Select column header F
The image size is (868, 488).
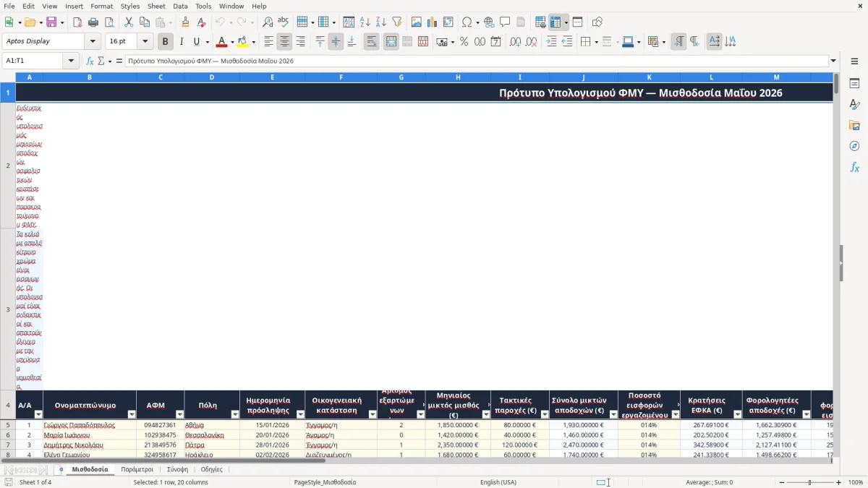tap(341, 77)
